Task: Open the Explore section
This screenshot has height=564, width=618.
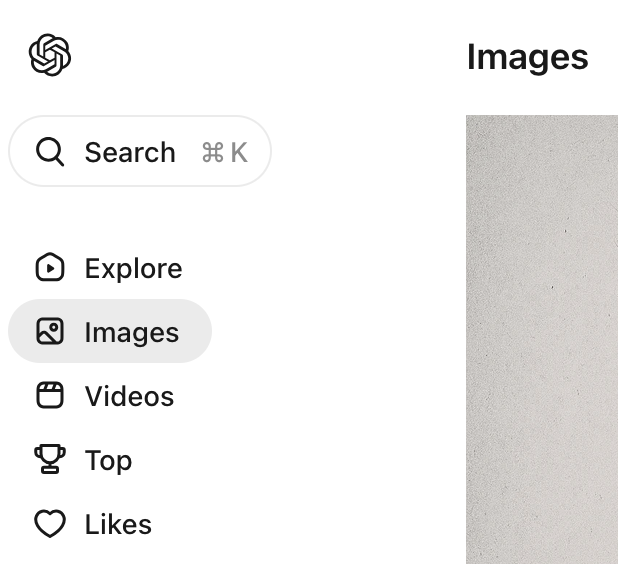Action: click(133, 268)
